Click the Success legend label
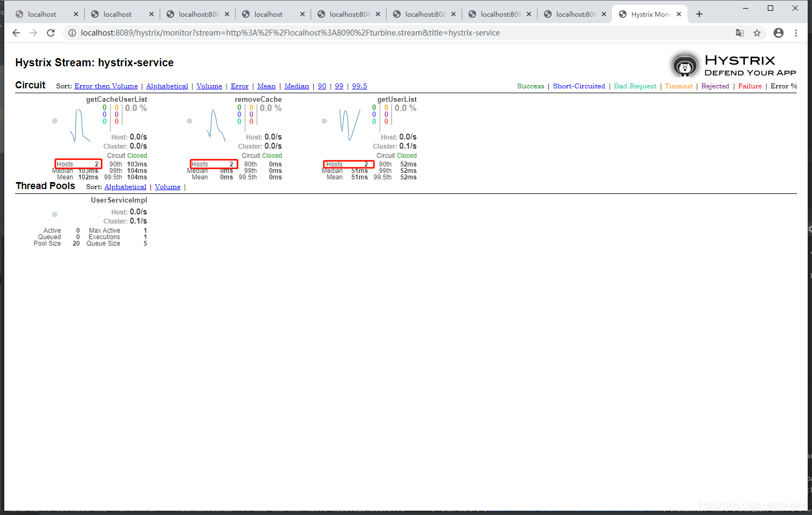 click(531, 86)
